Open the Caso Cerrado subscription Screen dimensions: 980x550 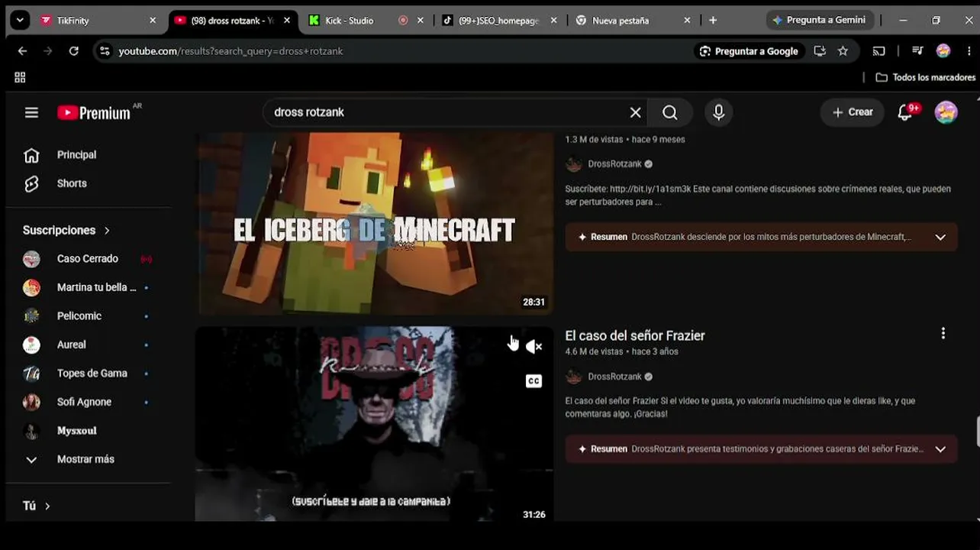pos(88,259)
